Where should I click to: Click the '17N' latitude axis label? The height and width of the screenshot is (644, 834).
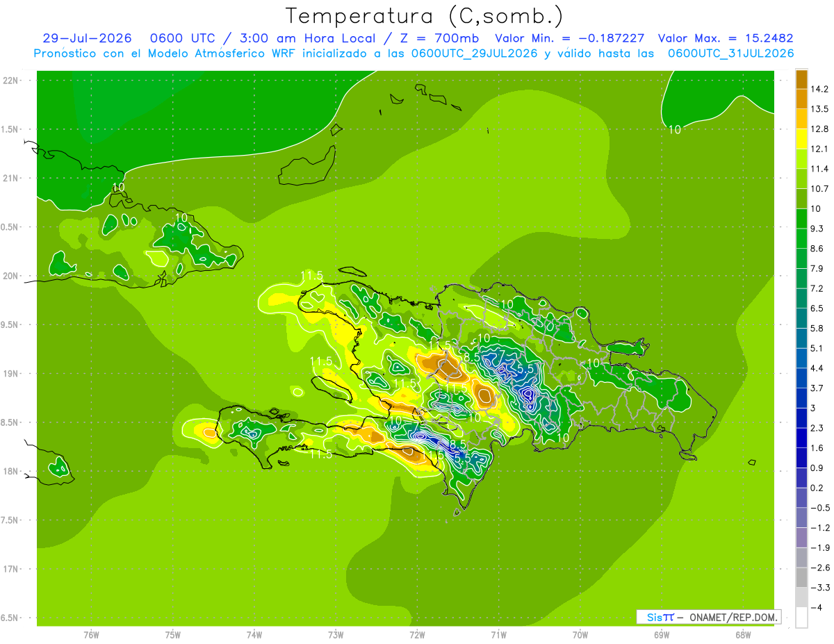click(x=11, y=570)
